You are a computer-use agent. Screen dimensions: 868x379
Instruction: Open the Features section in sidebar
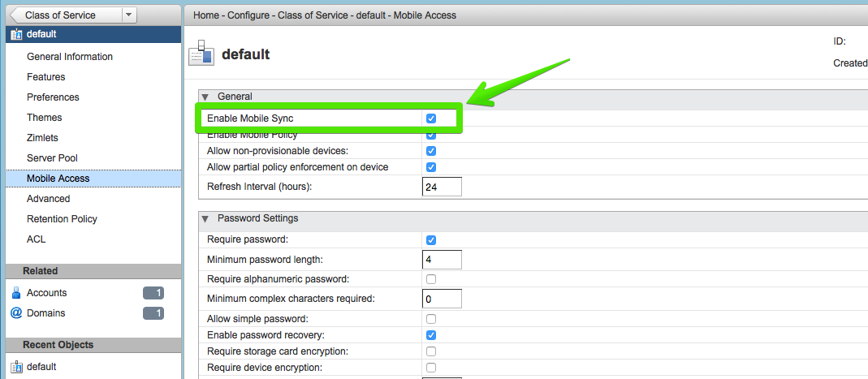tap(45, 77)
